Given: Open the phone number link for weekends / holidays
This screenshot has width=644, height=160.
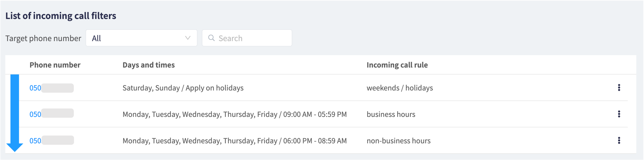Looking at the screenshot, I should click(x=52, y=88).
